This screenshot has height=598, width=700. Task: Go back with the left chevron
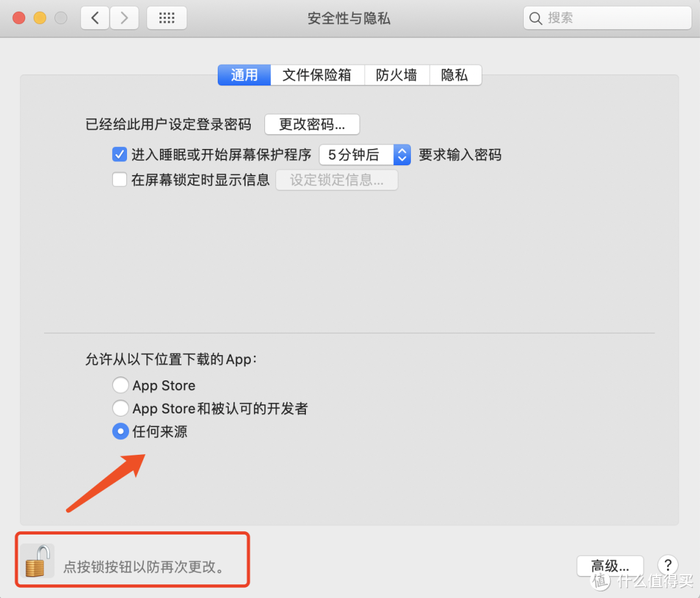tap(95, 18)
